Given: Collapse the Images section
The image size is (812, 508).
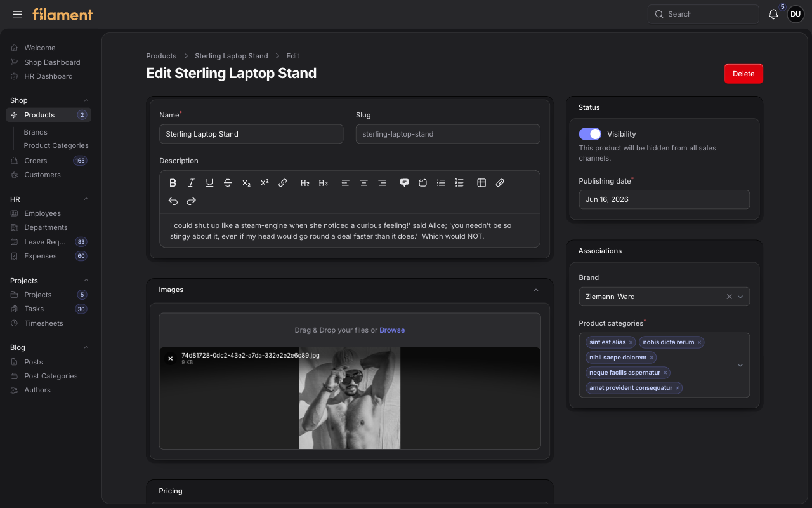Looking at the screenshot, I should click(535, 290).
